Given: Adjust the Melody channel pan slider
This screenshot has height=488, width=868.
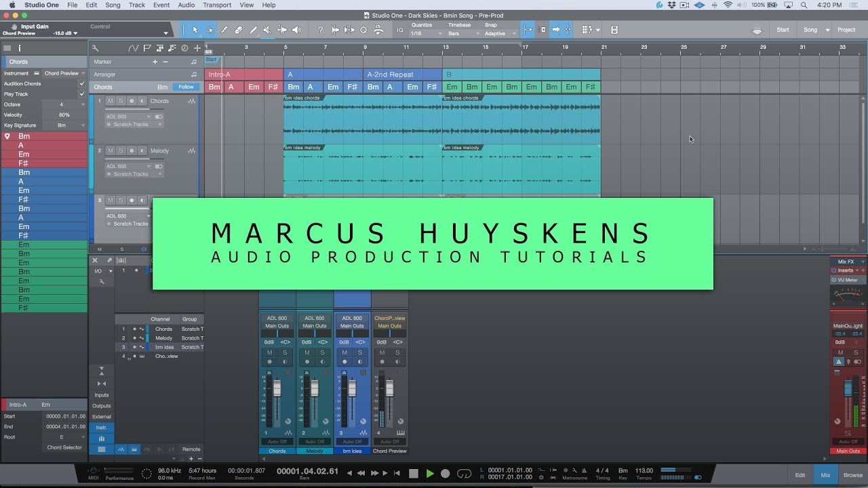Looking at the screenshot, I should click(x=315, y=333).
